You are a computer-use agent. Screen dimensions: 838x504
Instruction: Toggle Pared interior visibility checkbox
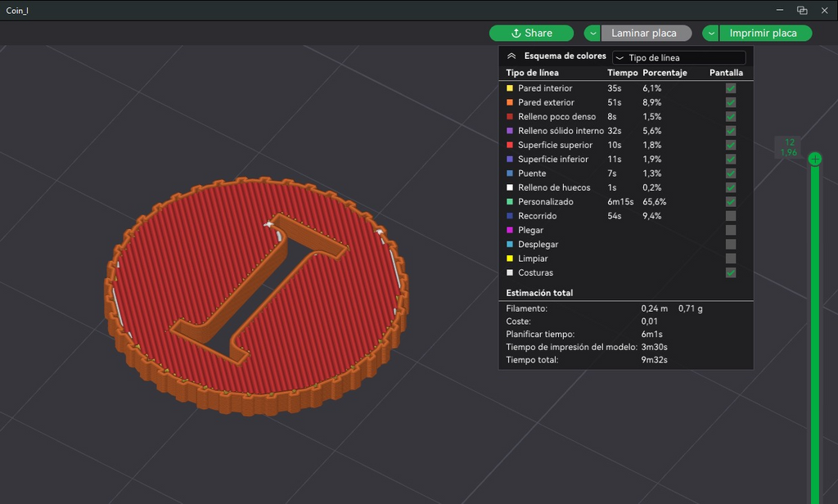[x=731, y=88]
